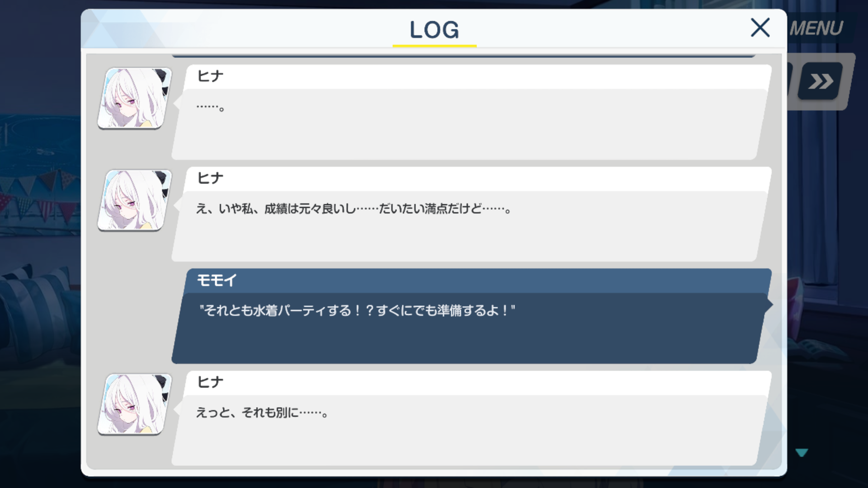Click the yellow underline beneath LOG
868x488 pixels.
(434, 46)
